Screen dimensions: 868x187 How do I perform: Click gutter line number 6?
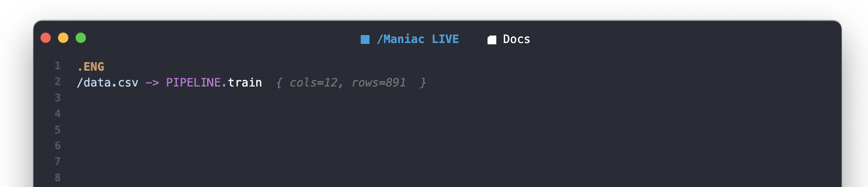tap(57, 146)
